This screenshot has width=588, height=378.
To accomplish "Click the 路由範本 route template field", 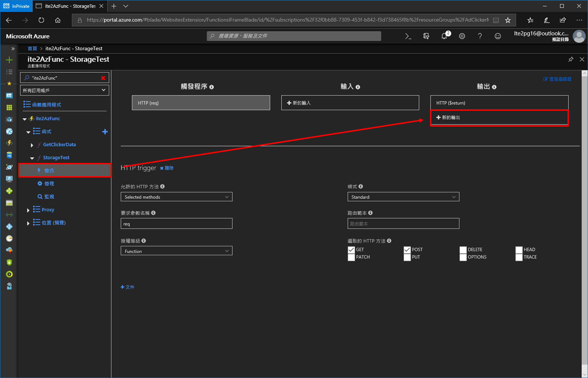I will (403, 224).
